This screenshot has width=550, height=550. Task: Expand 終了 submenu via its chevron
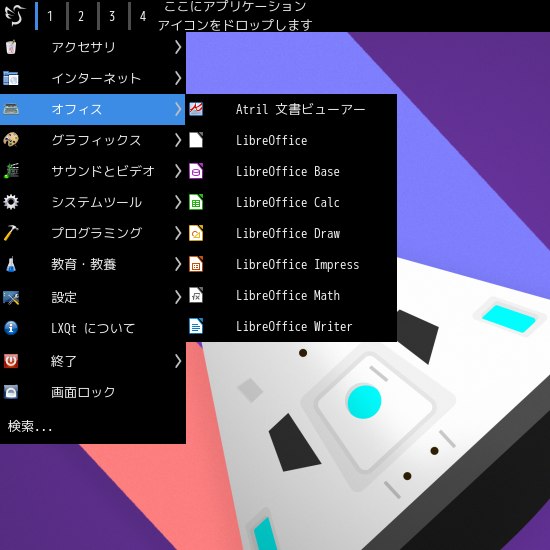click(178, 361)
